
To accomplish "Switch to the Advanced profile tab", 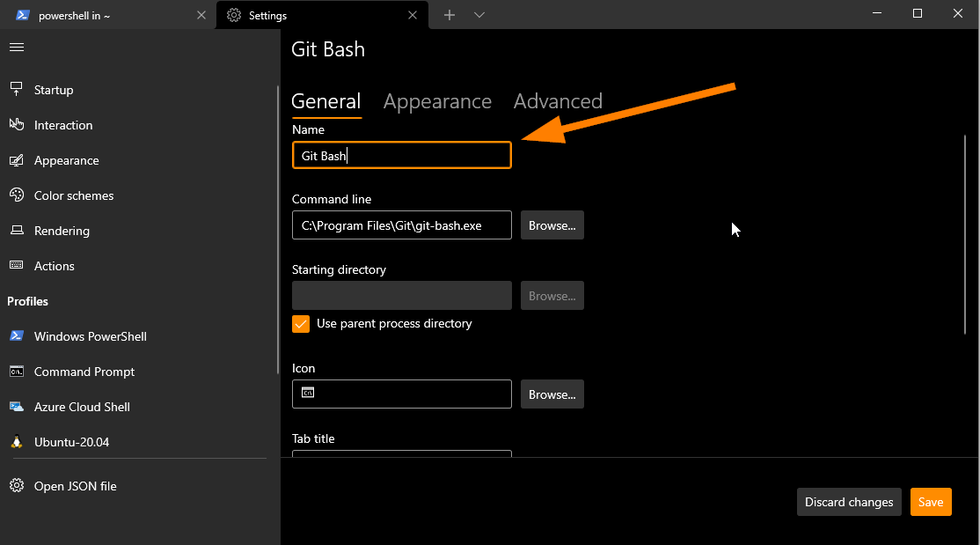I will (558, 101).
